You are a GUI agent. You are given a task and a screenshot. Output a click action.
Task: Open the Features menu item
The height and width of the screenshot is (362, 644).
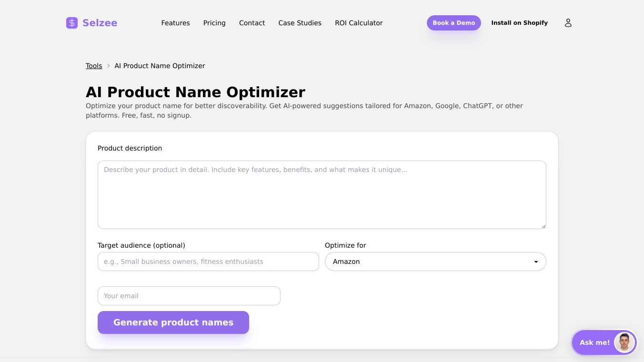[175, 23]
